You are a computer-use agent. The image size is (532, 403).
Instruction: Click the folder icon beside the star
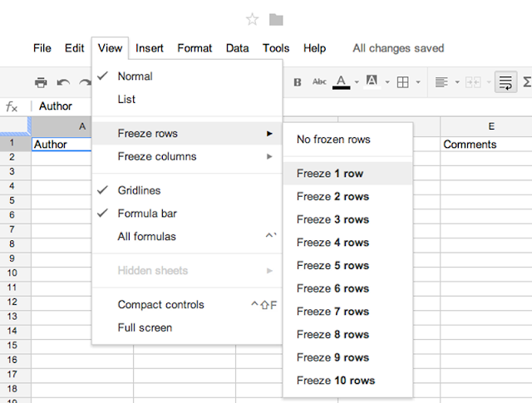[276, 19]
